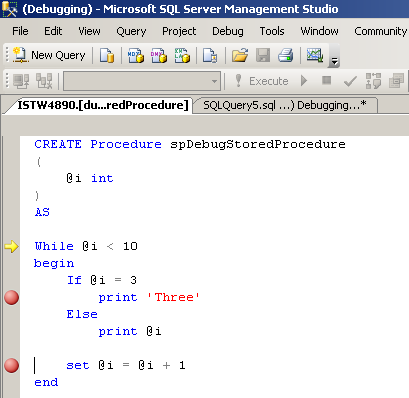Click the 'CREATE' keyword in the code

pyautogui.click(x=58, y=144)
